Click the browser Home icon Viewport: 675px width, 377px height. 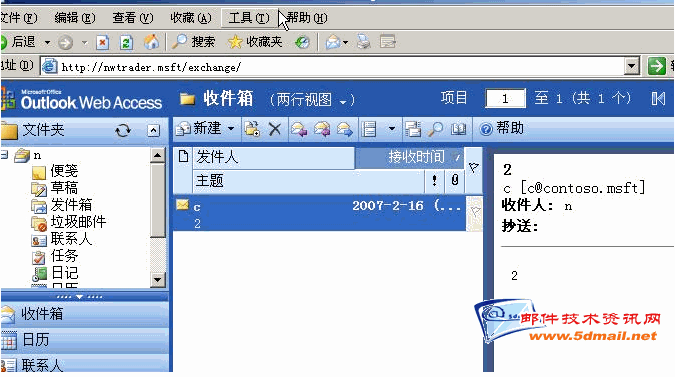click(151, 42)
